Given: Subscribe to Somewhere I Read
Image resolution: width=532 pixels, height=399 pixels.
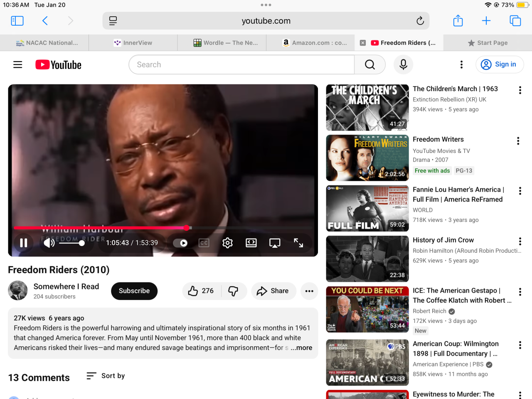Looking at the screenshot, I should coord(134,291).
